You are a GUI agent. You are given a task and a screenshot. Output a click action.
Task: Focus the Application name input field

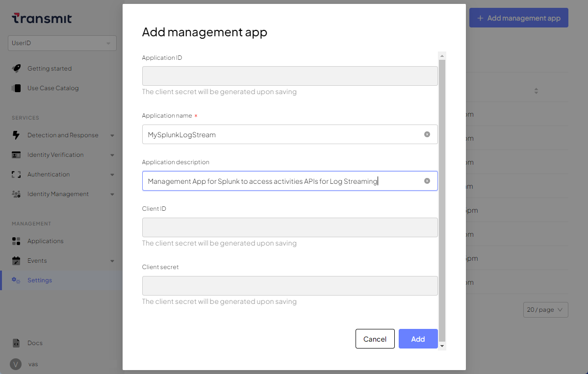tap(282, 134)
